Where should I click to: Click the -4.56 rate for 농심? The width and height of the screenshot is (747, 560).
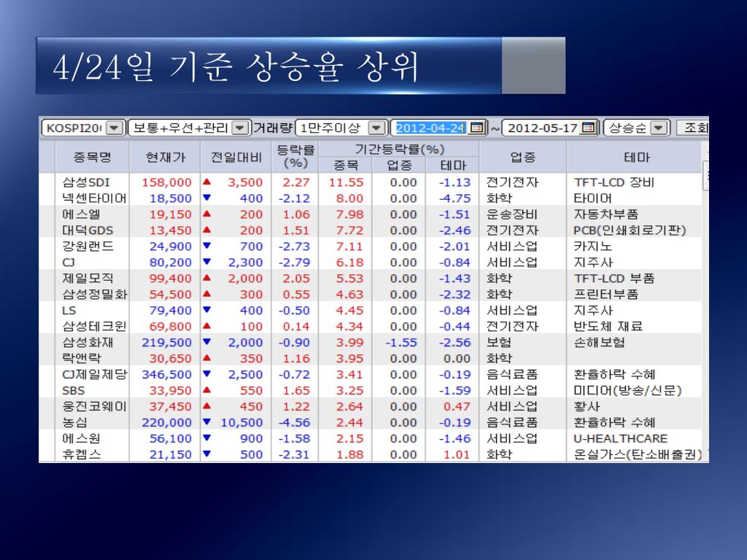[x=294, y=422]
